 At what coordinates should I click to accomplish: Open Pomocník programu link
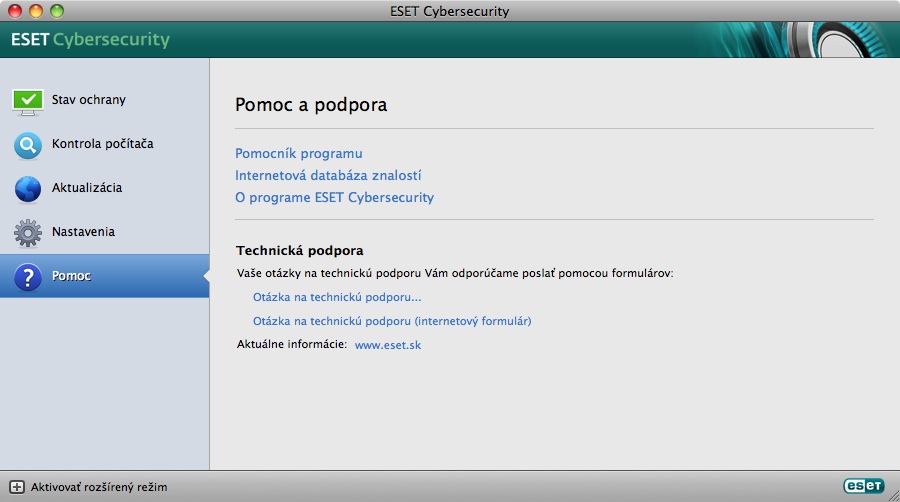pyautogui.click(x=298, y=154)
